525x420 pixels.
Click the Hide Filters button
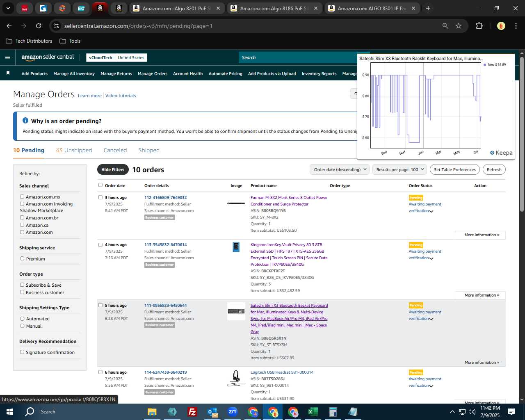[113, 169]
